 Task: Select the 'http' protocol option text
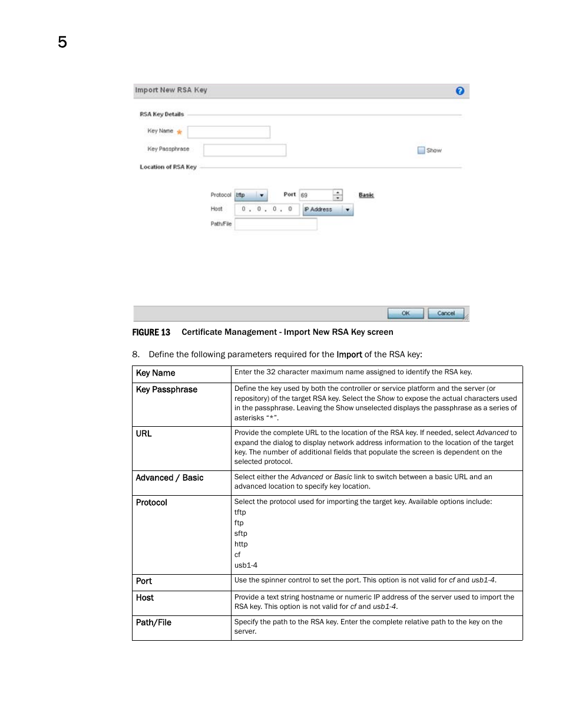pyautogui.click(x=241, y=544)
